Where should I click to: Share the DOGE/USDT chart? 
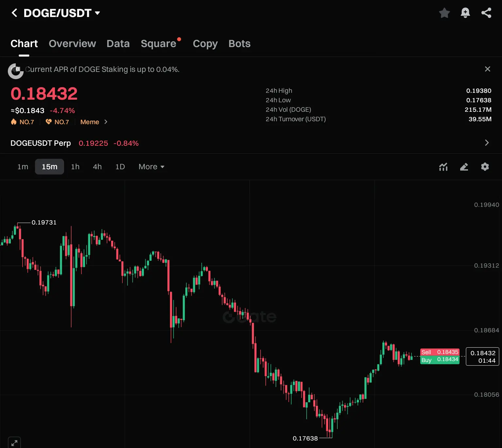pos(486,13)
